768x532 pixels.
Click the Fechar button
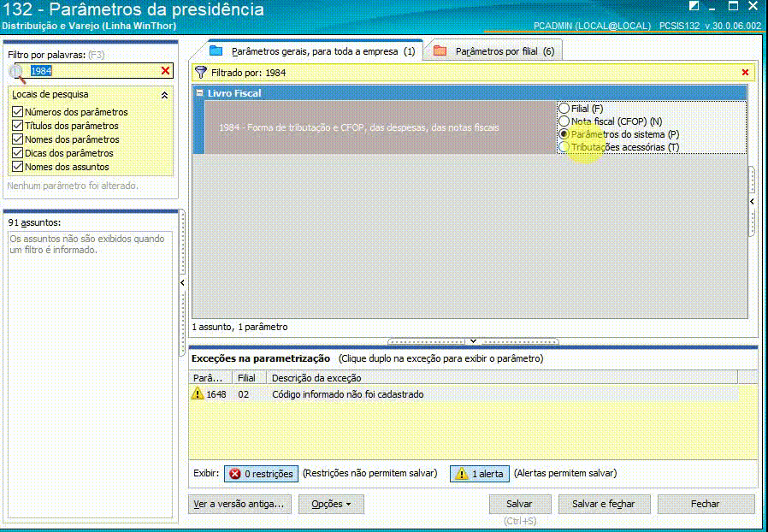click(706, 504)
